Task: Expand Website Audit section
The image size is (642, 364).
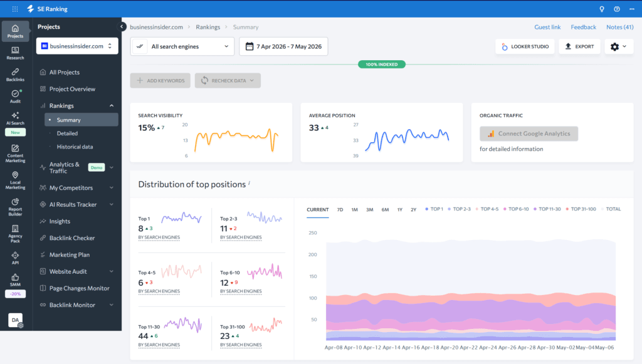Action: click(112, 271)
